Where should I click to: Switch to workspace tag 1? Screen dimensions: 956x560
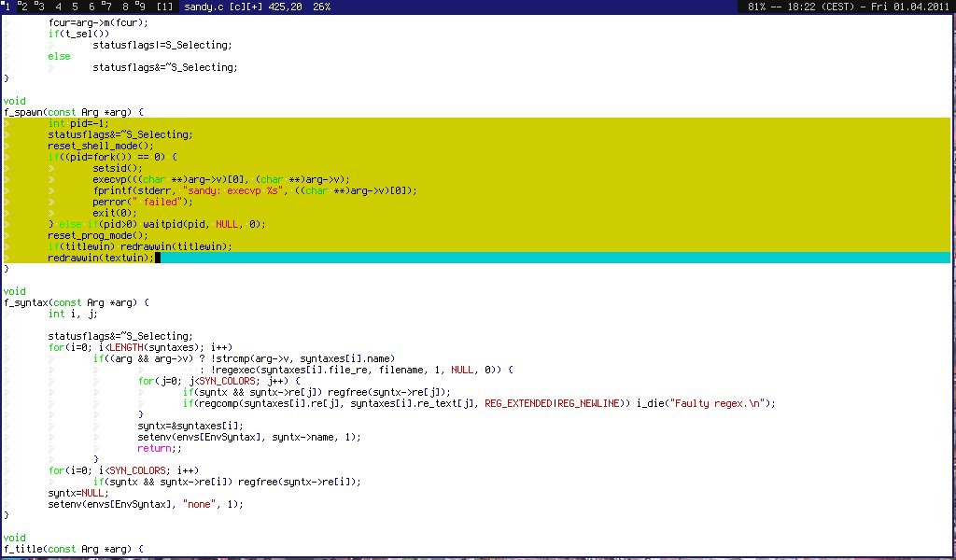coord(7,7)
